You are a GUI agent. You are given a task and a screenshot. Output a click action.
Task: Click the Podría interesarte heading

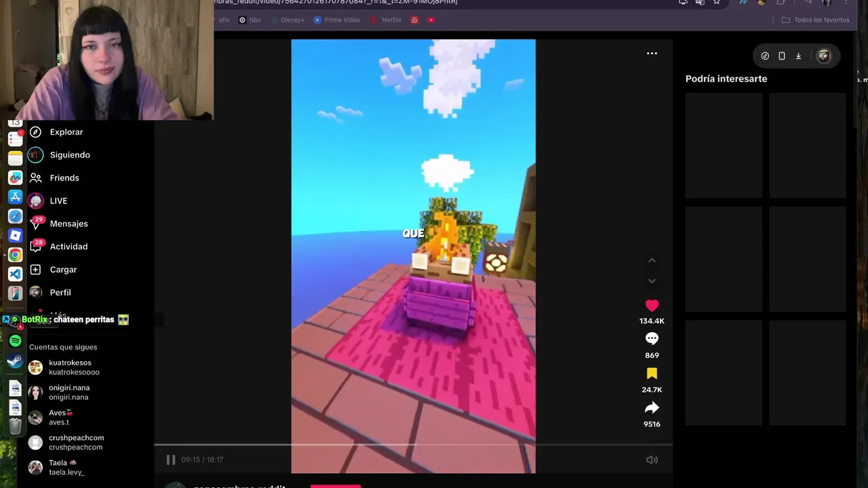pos(726,79)
